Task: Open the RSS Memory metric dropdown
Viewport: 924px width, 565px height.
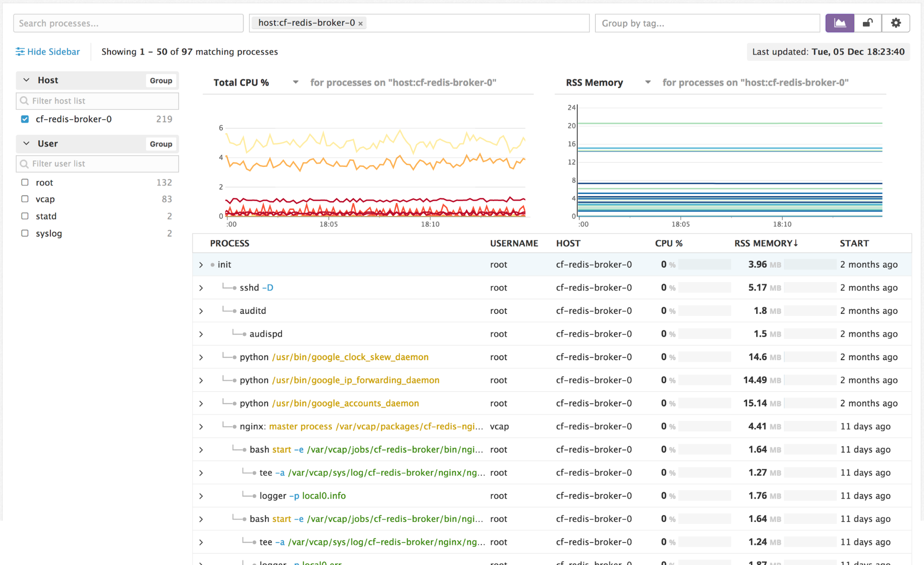Action: [648, 82]
